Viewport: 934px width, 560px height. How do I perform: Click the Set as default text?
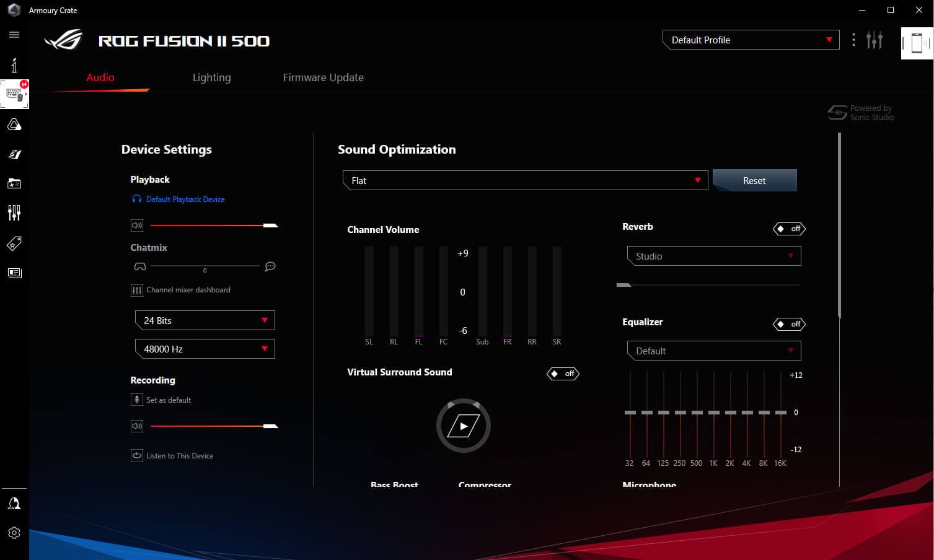[x=169, y=400]
